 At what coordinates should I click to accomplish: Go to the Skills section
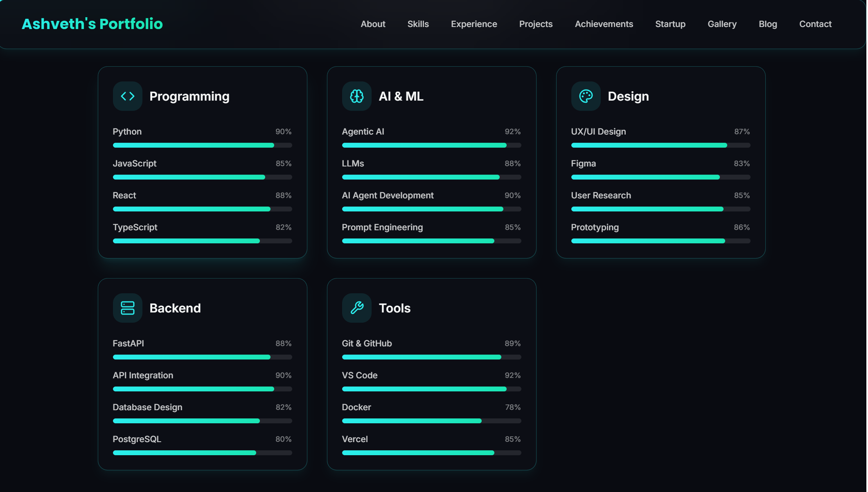418,24
